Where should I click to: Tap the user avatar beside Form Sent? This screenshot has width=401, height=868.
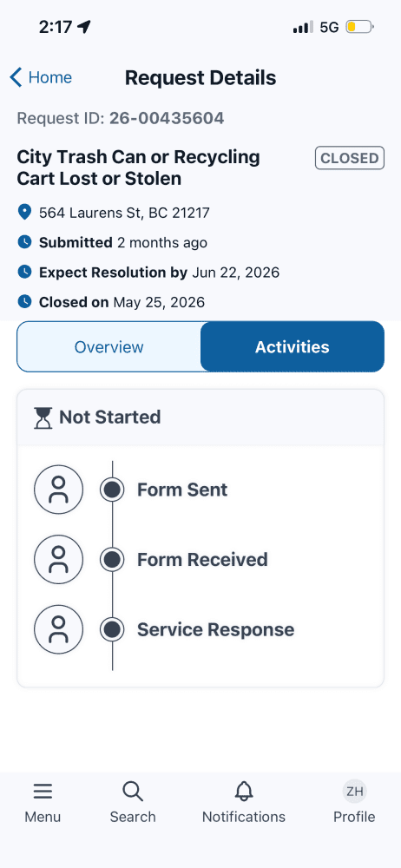(x=59, y=490)
